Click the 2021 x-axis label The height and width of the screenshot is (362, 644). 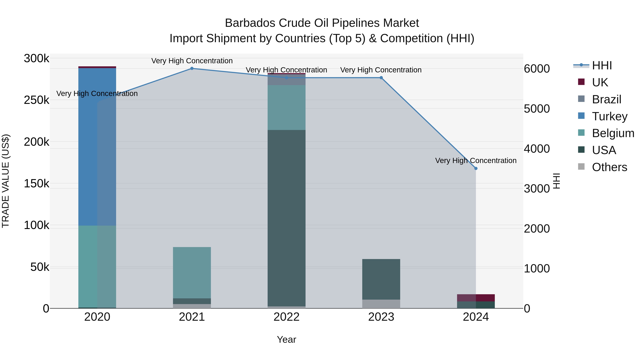coord(192,317)
